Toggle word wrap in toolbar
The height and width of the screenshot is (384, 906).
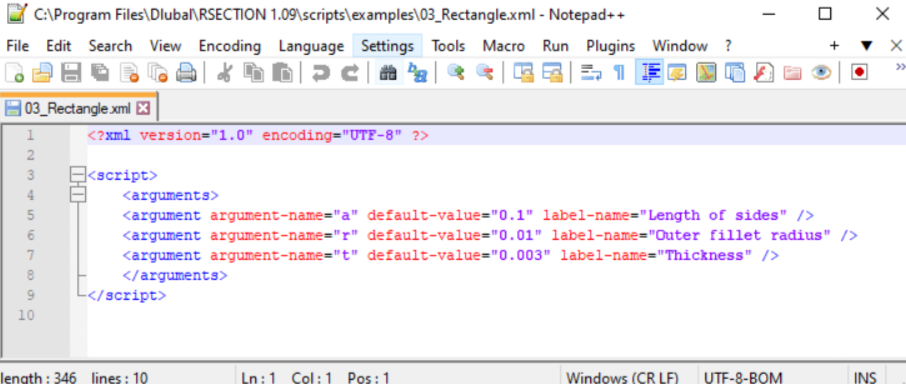(x=591, y=73)
